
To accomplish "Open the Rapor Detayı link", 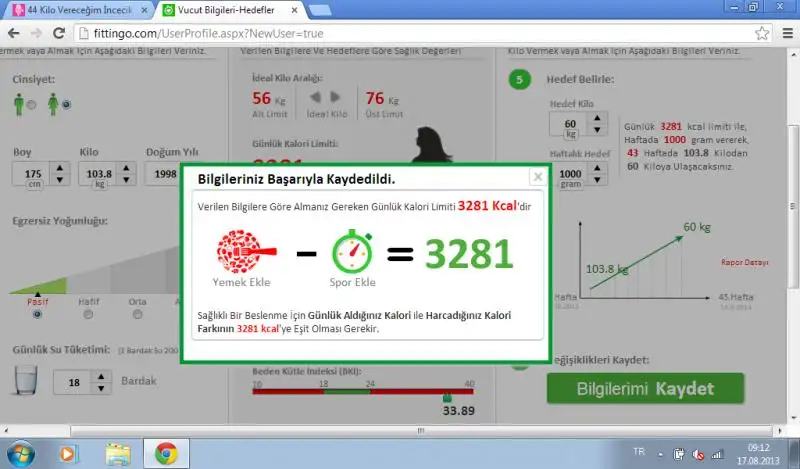I will click(744, 262).
